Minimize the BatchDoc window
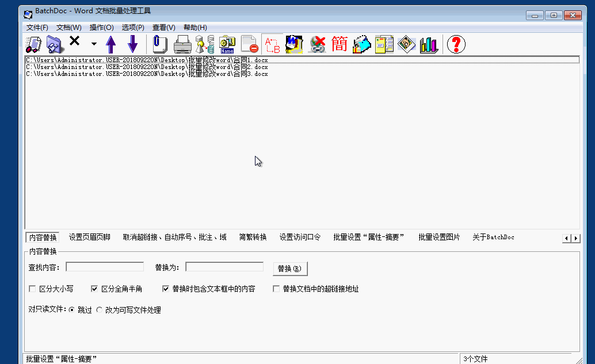Viewport: 595px width, 364px height. pos(535,16)
